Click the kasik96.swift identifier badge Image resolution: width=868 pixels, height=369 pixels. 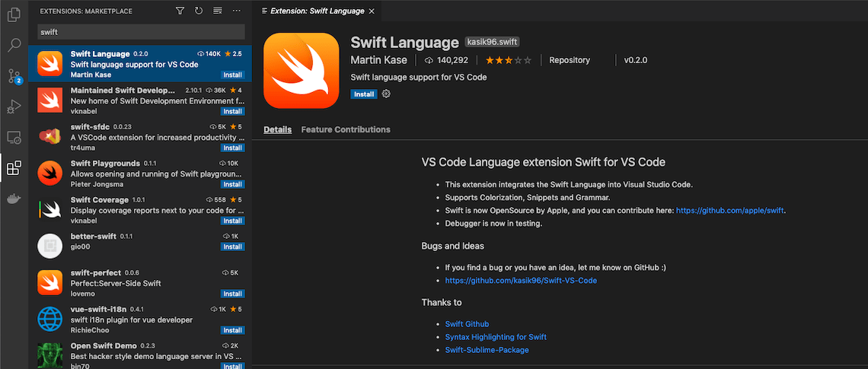coord(492,42)
